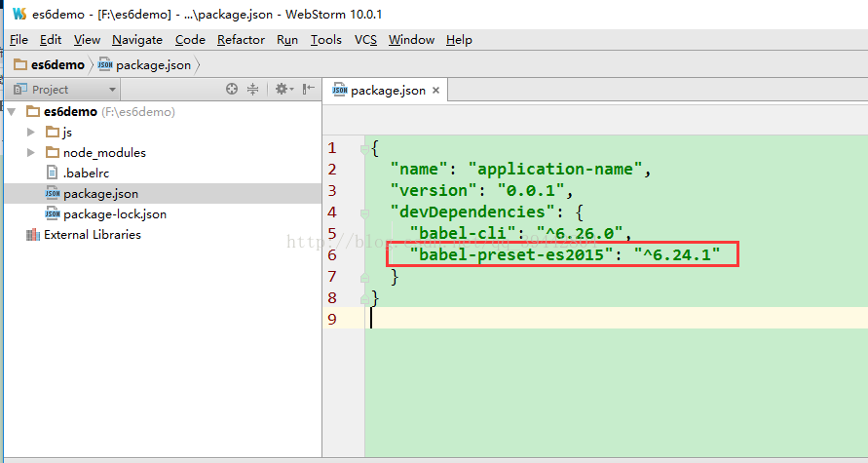
Task: Click the "version" key in editor
Action: coord(434,190)
